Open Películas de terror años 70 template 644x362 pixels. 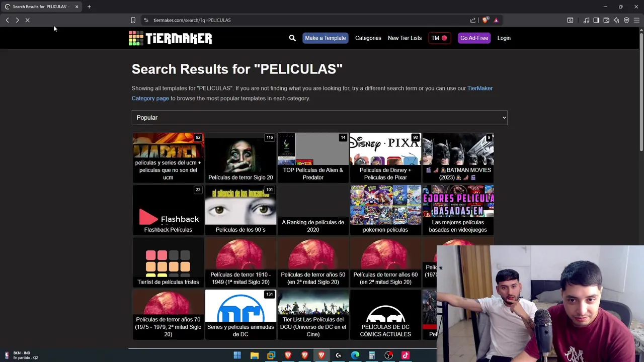[x=168, y=314]
